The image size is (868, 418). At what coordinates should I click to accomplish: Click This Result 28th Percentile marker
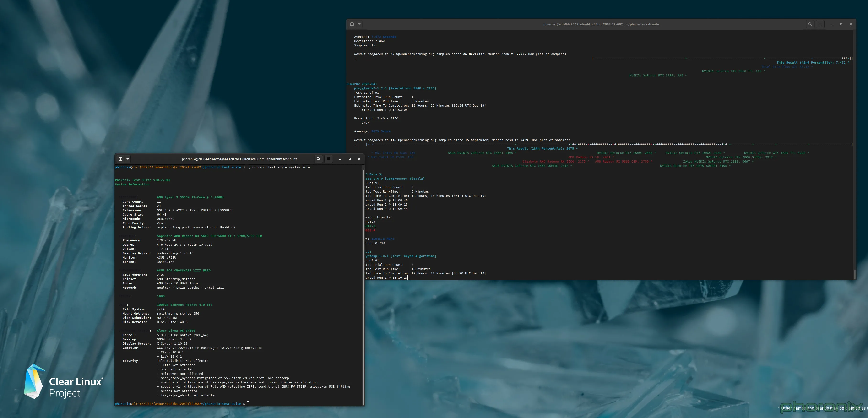[541, 148]
